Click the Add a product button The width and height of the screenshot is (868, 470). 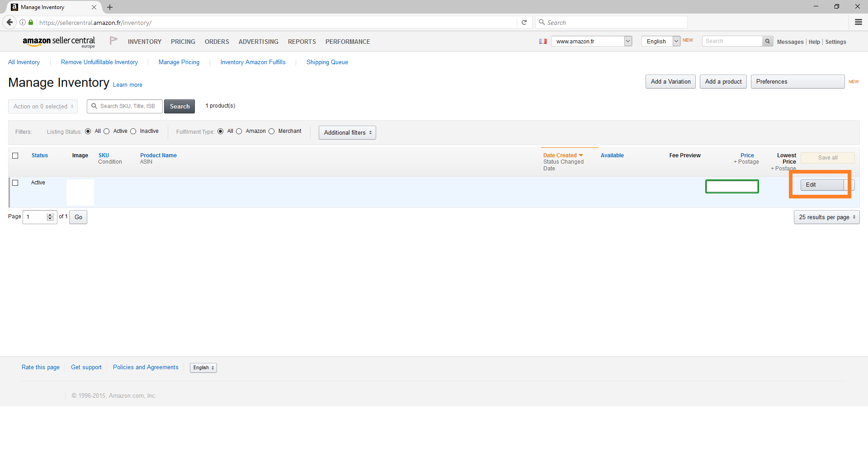[x=723, y=81]
